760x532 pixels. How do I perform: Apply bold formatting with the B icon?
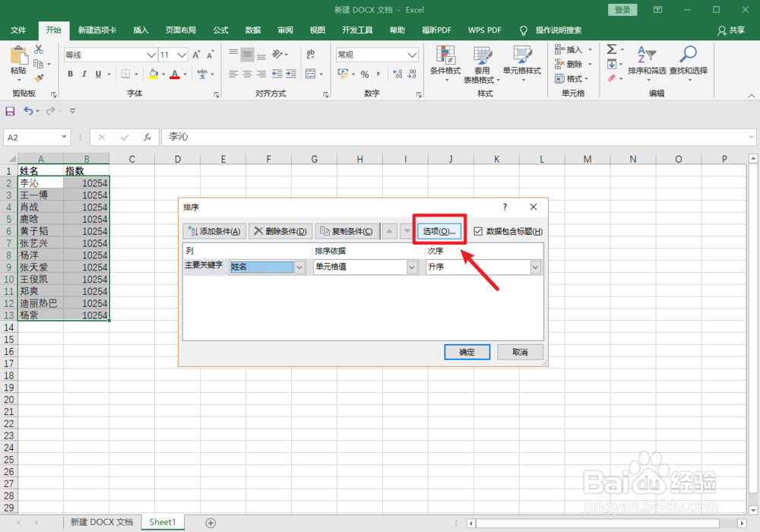tap(70, 74)
